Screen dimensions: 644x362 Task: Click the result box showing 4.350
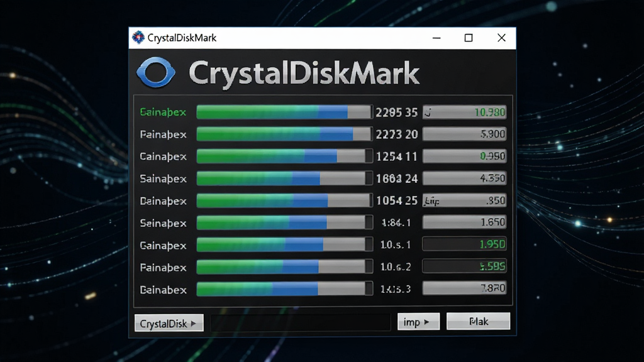click(465, 178)
